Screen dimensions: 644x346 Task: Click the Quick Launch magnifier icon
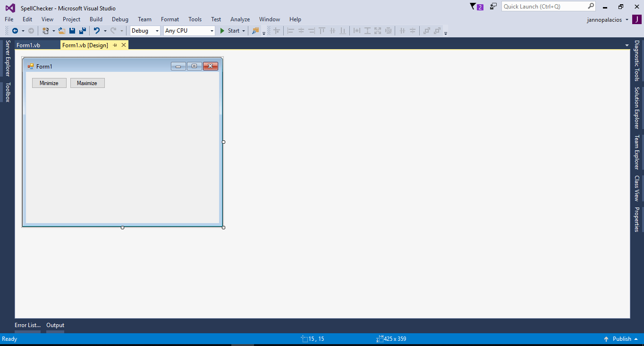pyautogui.click(x=591, y=6)
